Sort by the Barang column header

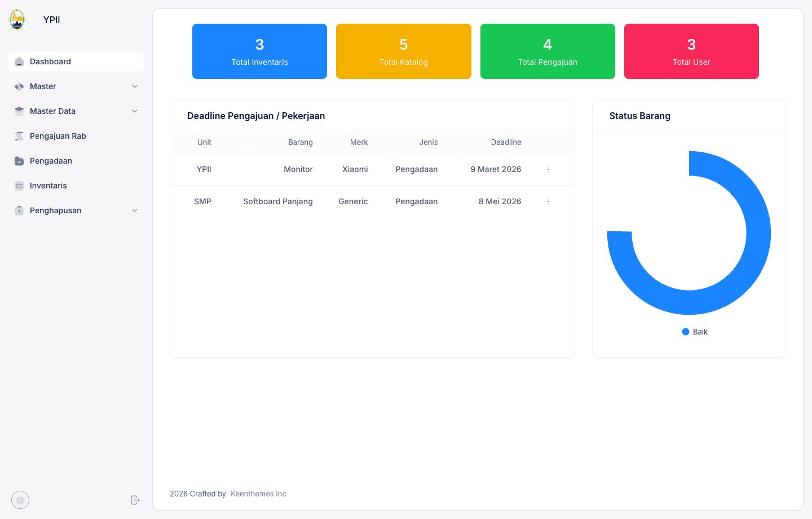pyautogui.click(x=301, y=142)
